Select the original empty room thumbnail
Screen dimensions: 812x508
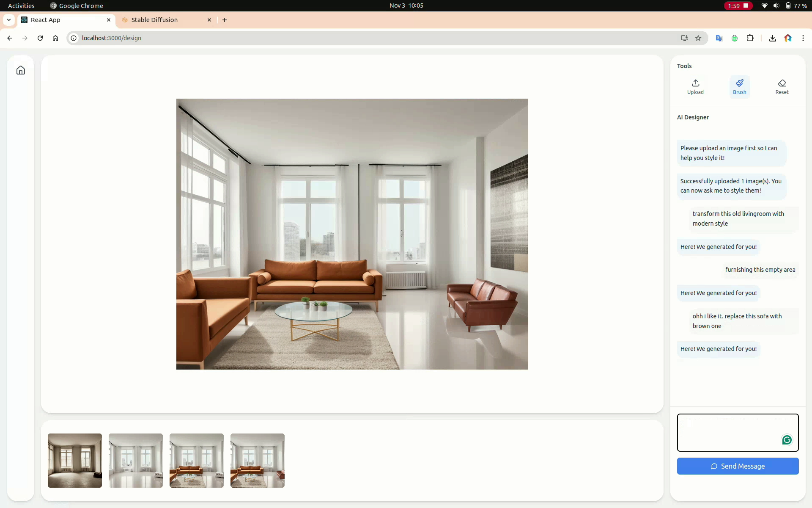click(75, 461)
